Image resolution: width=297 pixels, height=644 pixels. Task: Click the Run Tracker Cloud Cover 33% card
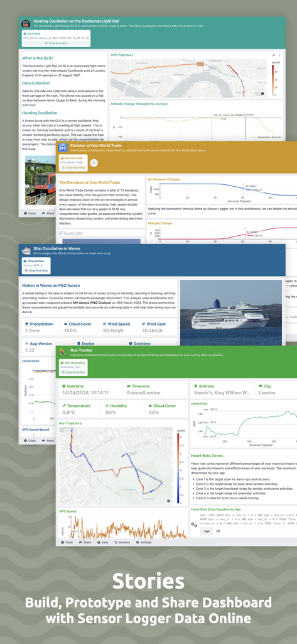(165, 408)
